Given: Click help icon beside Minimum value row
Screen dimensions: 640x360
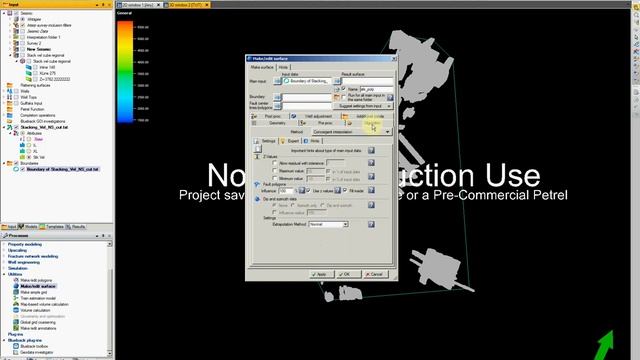Looking at the screenshot, I should [x=371, y=176].
